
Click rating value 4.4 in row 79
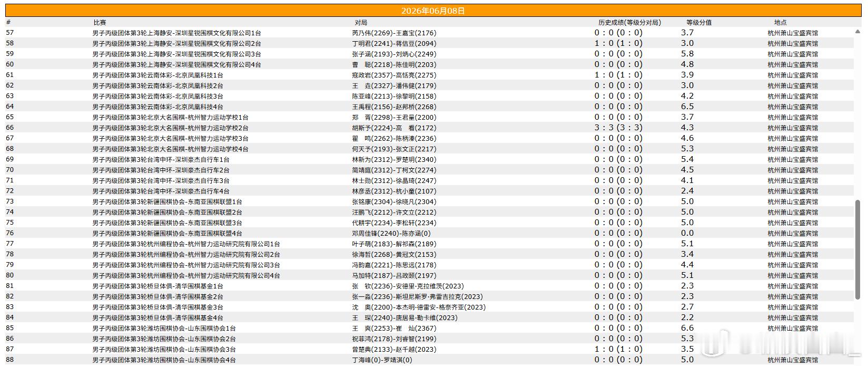pos(687,265)
